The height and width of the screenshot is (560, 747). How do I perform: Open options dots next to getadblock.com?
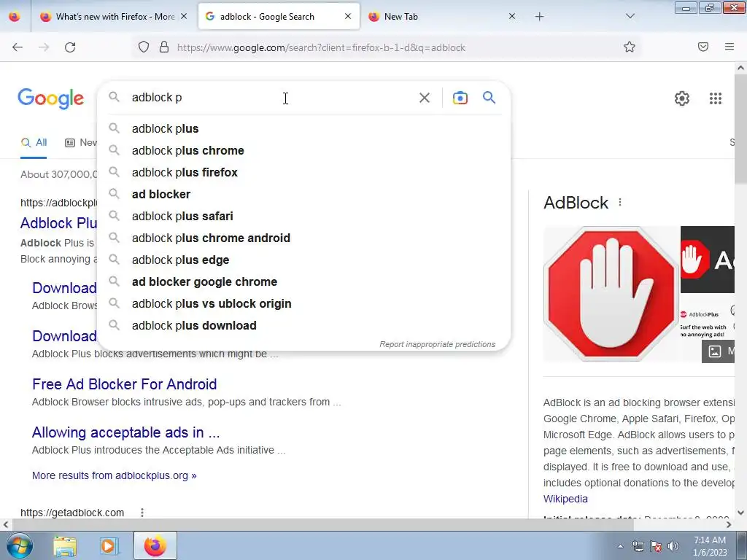point(142,513)
